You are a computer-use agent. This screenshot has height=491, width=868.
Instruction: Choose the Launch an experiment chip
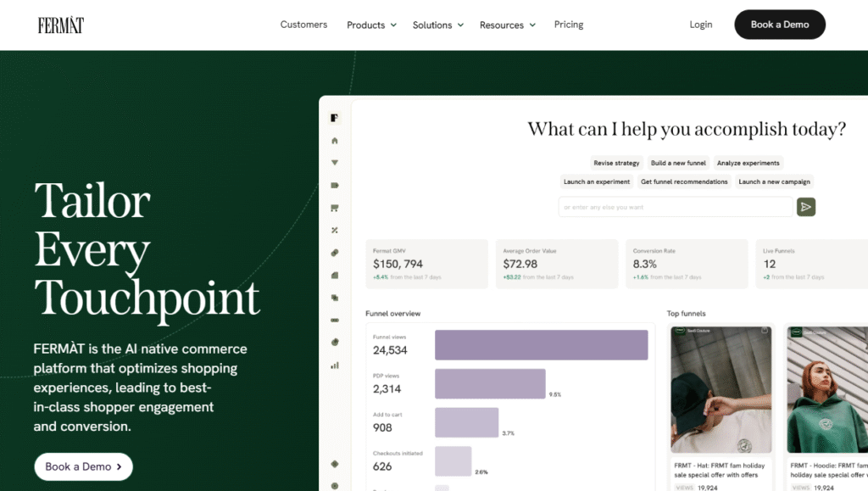tap(596, 181)
